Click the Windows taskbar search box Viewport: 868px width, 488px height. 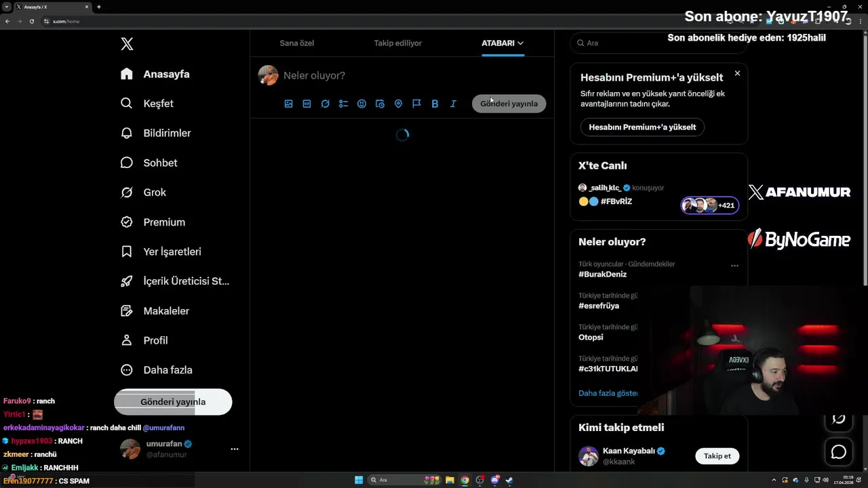[x=405, y=480]
